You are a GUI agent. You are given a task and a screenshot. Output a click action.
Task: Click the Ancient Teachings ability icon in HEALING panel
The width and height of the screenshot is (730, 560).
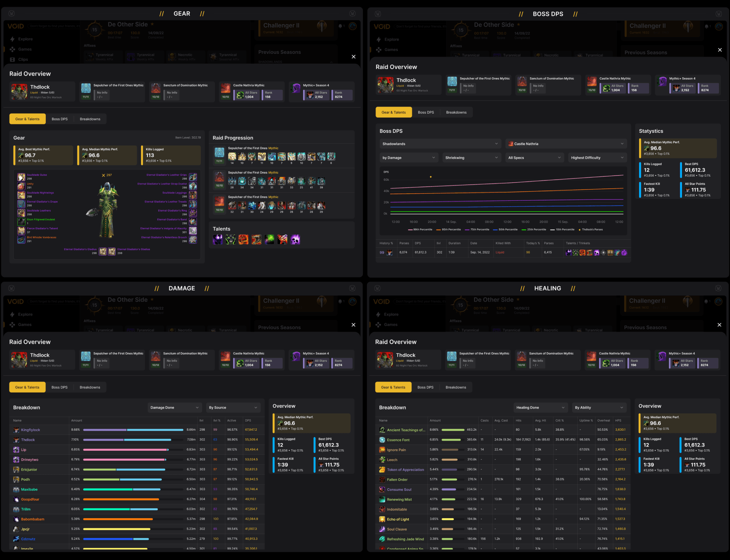tap(382, 430)
